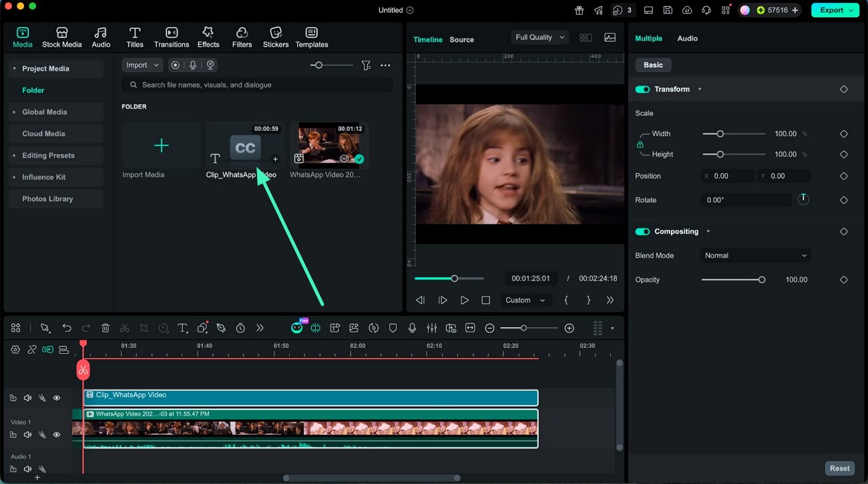Viewport: 868px width, 484px height.
Task: Open the Full Quality dropdown
Action: click(540, 37)
